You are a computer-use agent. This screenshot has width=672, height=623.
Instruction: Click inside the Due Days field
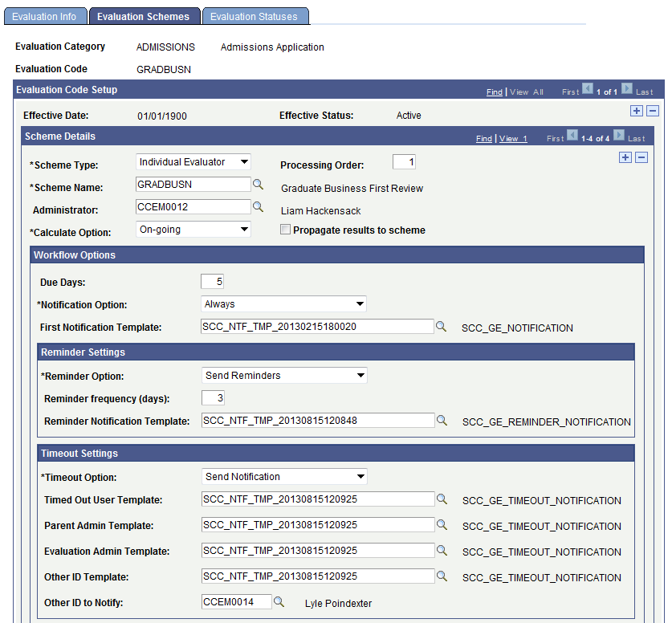tap(212, 281)
